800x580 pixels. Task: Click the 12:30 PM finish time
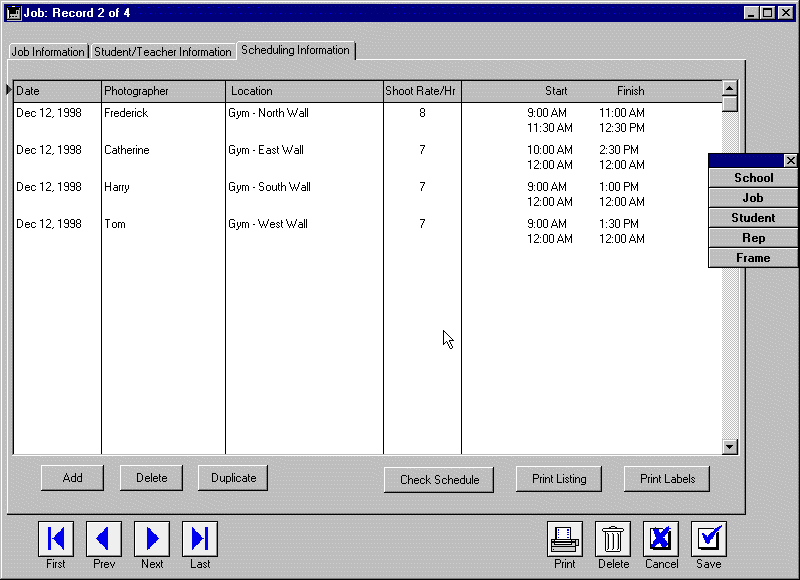point(622,128)
